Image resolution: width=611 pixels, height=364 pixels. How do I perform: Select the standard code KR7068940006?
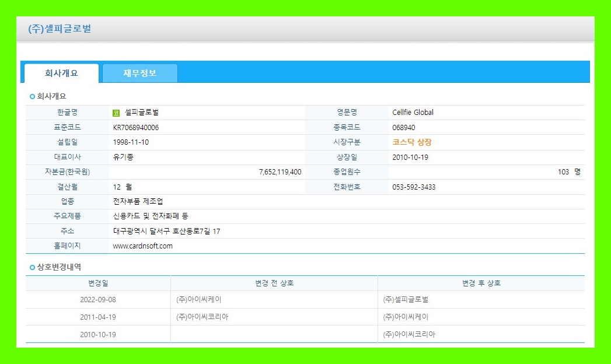[x=135, y=128]
